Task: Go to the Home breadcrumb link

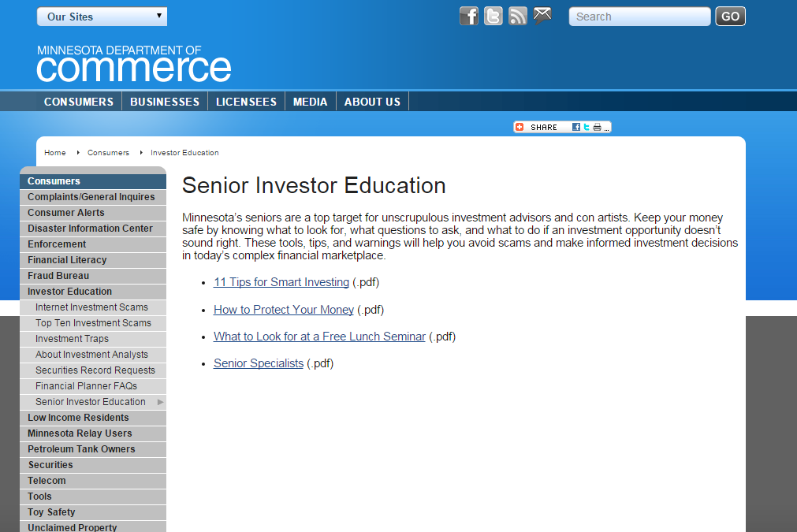Action: (55, 152)
